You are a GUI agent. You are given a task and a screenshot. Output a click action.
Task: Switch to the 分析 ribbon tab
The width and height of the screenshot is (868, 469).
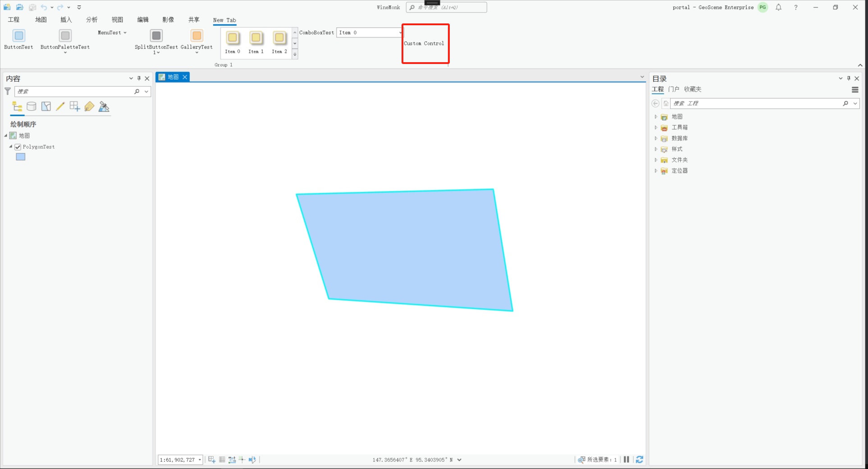(92, 20)
